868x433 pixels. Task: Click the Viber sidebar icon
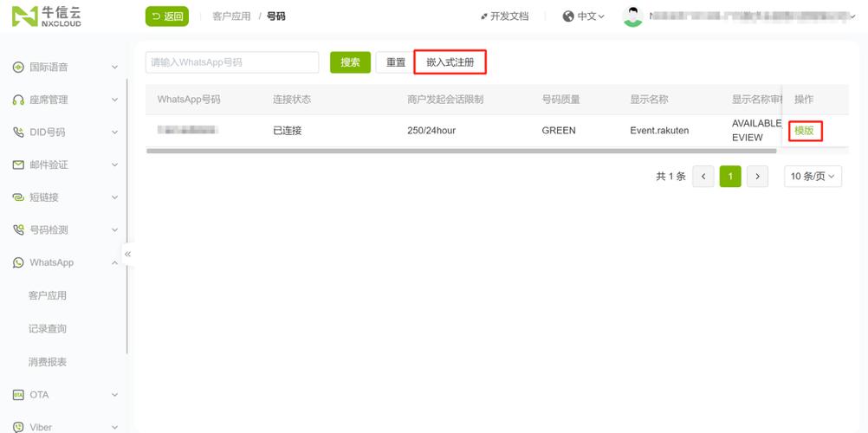point(18,427)
